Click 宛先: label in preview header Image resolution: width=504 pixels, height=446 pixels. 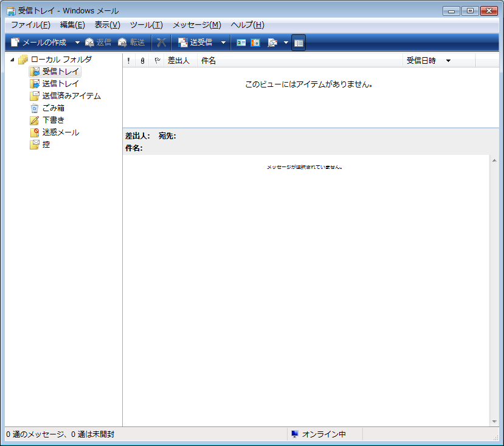click(167, 136)
